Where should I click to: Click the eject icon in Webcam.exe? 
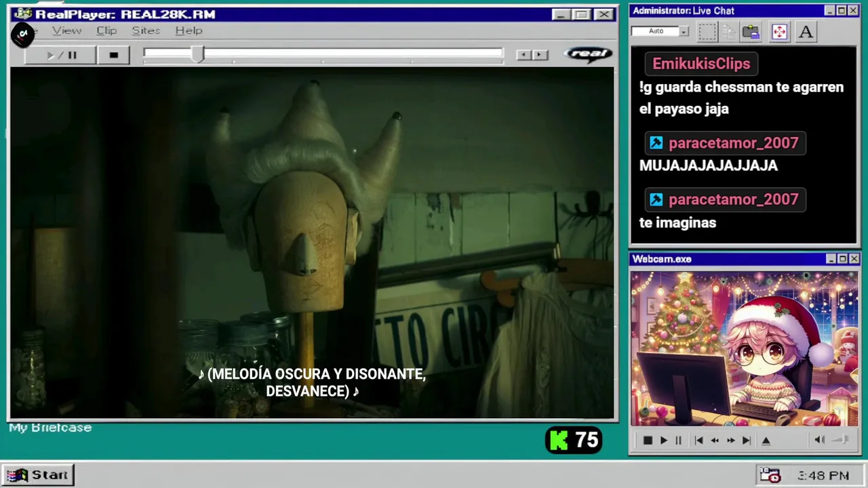(766, 441)
